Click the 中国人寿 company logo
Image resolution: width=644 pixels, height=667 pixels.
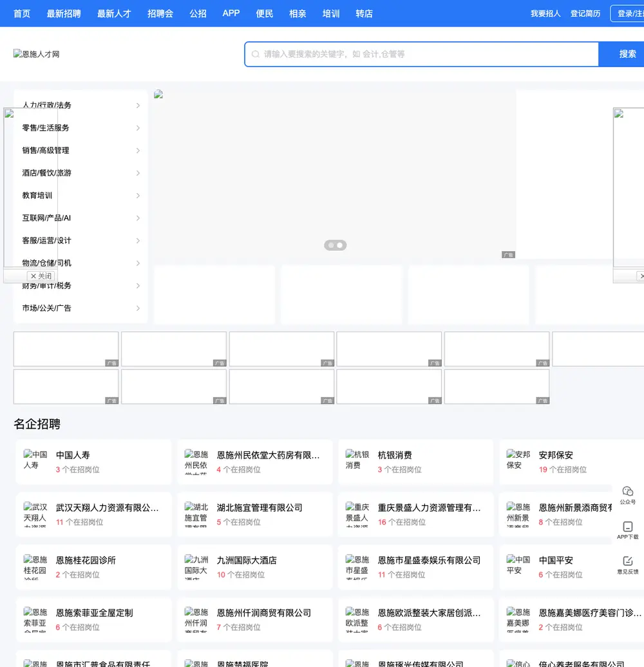coord(35,462)
